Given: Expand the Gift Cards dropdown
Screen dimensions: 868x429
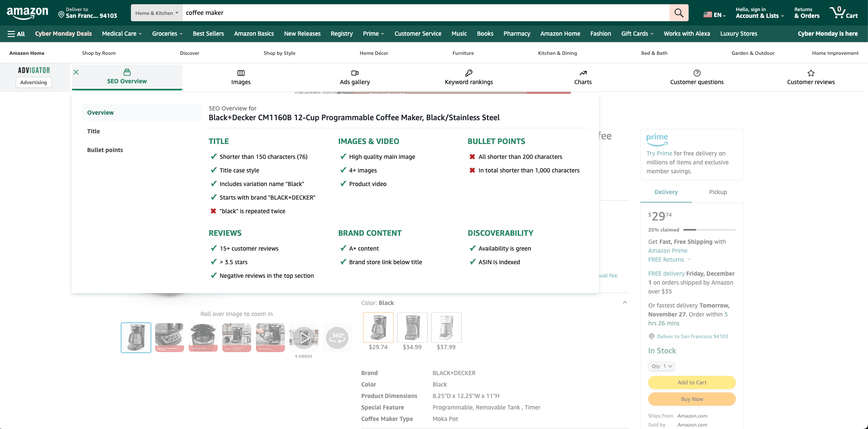Looking at the screenshot, I should (637, 34).
